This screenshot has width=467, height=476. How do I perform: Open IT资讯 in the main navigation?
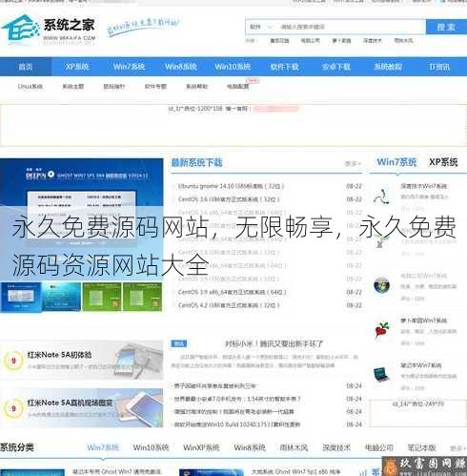point(439,67)
